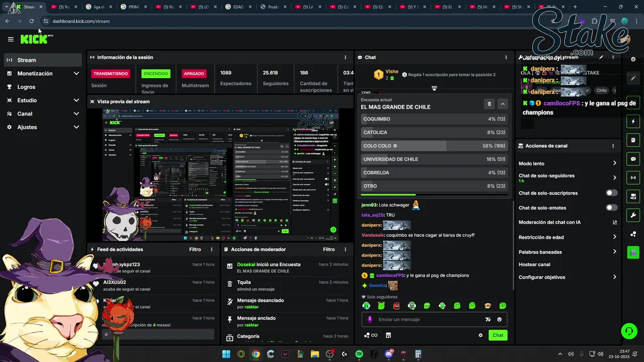644x362 pixels.
Task: Open options menu of Acciones de moderador
Action: pyautogui.click(x=345, y=249)
